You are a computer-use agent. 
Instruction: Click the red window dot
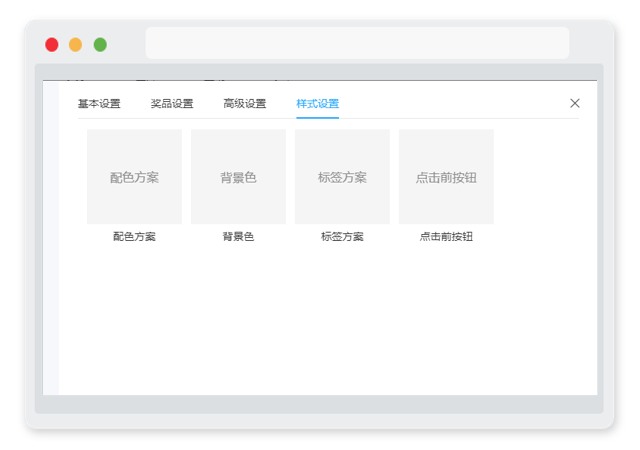click(52, 45)
